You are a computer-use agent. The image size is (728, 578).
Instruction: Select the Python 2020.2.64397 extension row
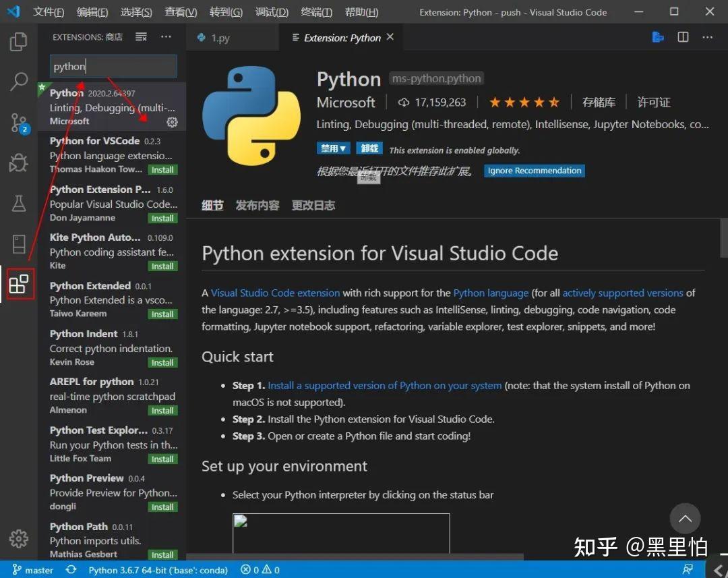(112, 107)
